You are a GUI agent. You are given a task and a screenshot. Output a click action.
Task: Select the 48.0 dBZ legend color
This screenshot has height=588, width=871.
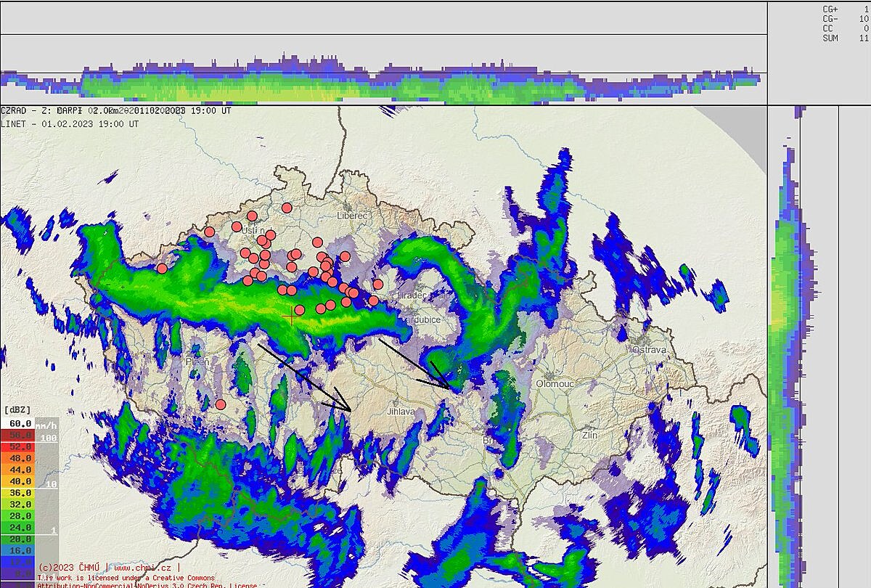tap(18, 458)
